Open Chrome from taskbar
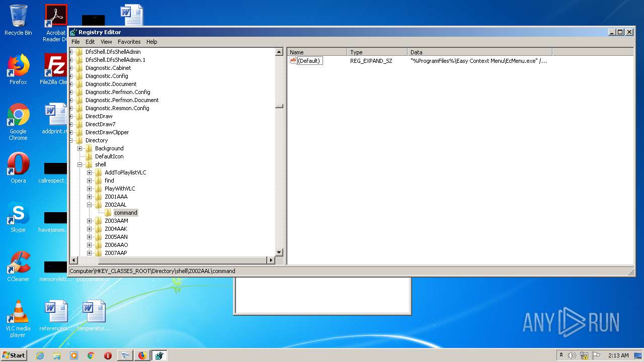The image size is (644, 362). point(91,355)
